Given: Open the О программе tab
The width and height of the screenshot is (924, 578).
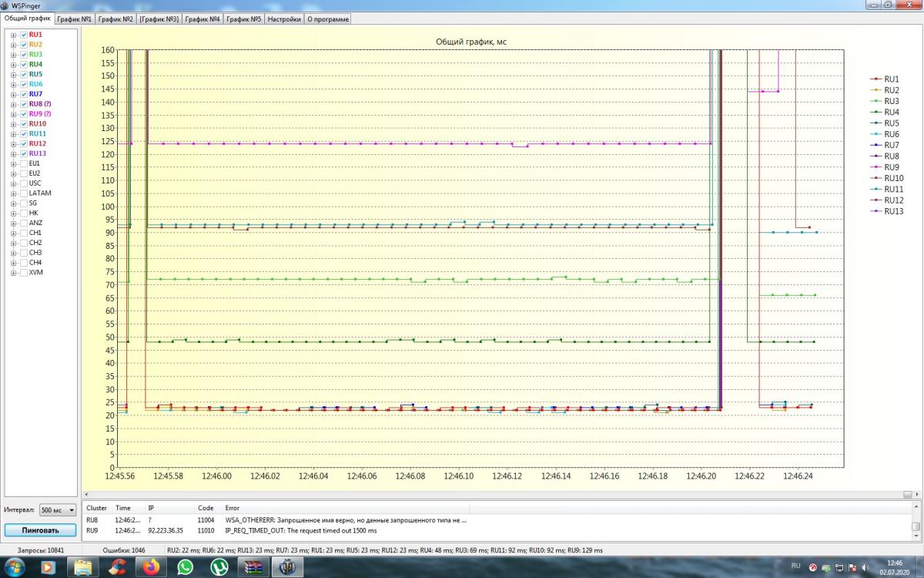Looking at the screenshot, I should coord(328,19).
